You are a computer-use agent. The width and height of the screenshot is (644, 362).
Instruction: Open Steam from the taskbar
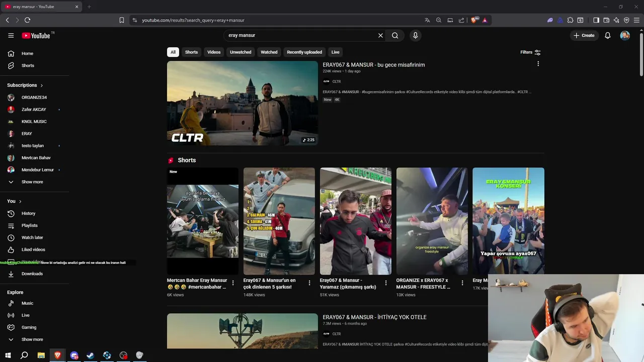click(x=91, y=355)
